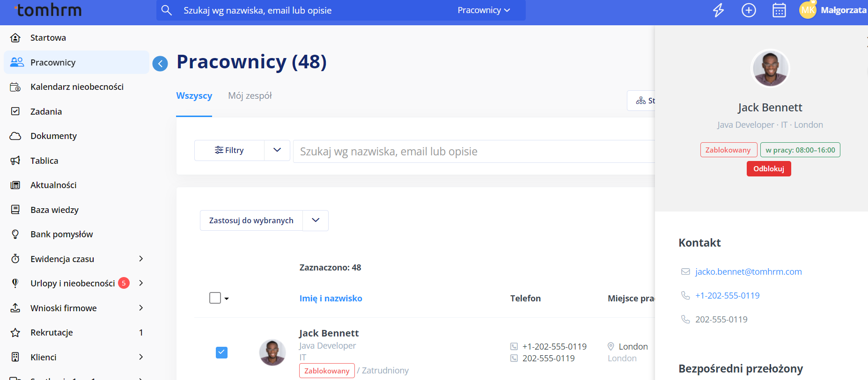This screenshot has height=380, width=868.
Task: Uncheck Jack Bennett's row checkbox
Action: [x=221, y=352]
